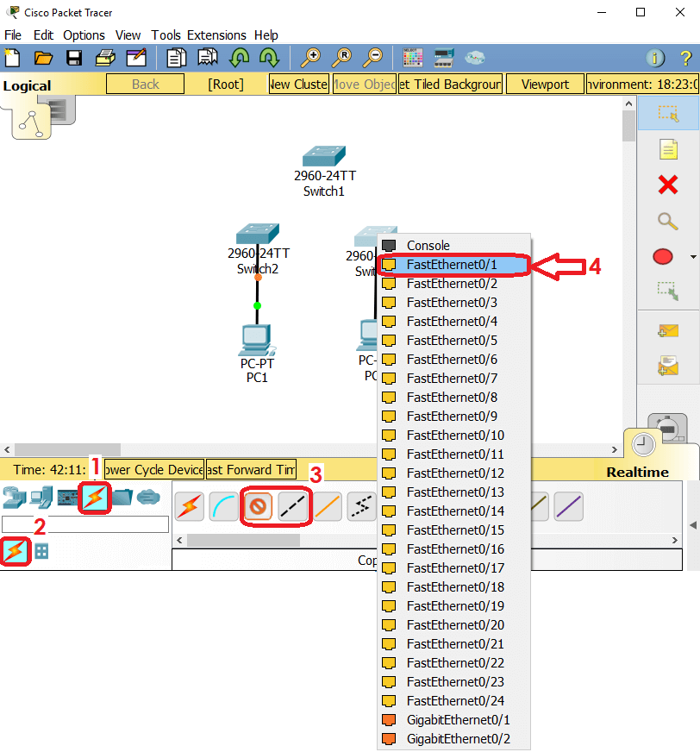Pick the cyan Console cable
700x752 pixels.
point(223,506)
